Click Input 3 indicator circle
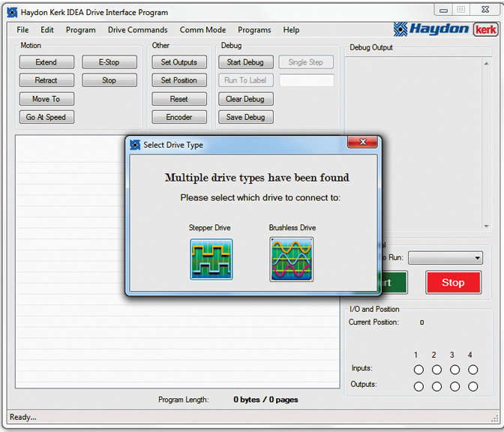This screenshot has height=432, width=504. pyautogui.click(x=454, y=370)
